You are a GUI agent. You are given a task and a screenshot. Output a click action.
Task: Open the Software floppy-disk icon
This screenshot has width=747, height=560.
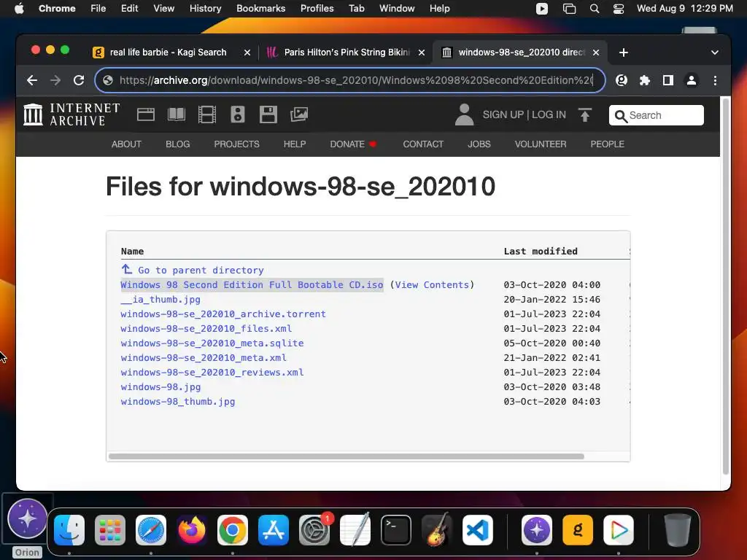[268, 114]
